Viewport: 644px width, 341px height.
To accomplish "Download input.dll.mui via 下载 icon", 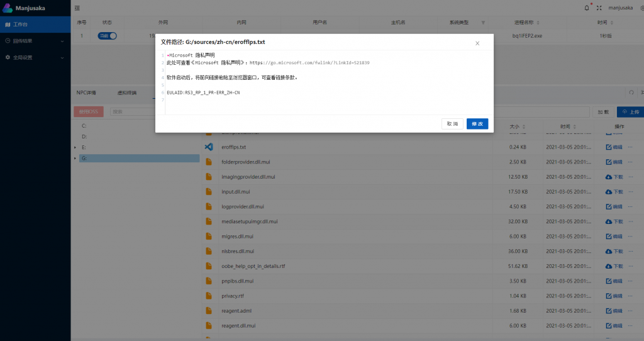I will 614,192.
